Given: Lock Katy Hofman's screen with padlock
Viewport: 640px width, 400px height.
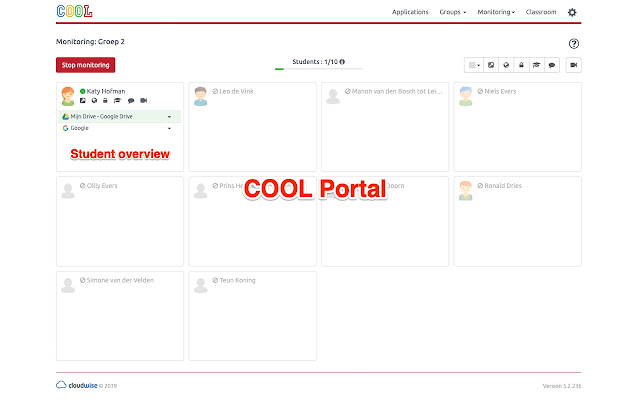Looking at the screenshot, I should [x=105, y=100].
